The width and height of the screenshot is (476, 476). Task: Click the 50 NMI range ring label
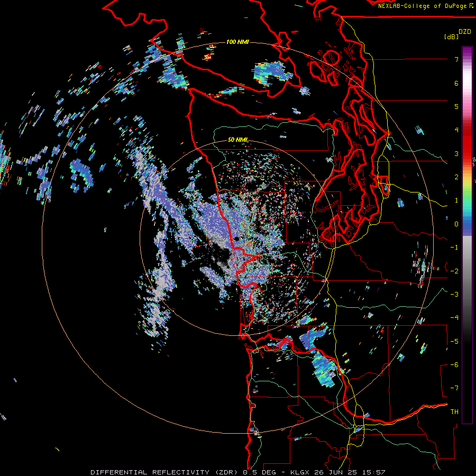pyautogui.click(x=237, y=140)
